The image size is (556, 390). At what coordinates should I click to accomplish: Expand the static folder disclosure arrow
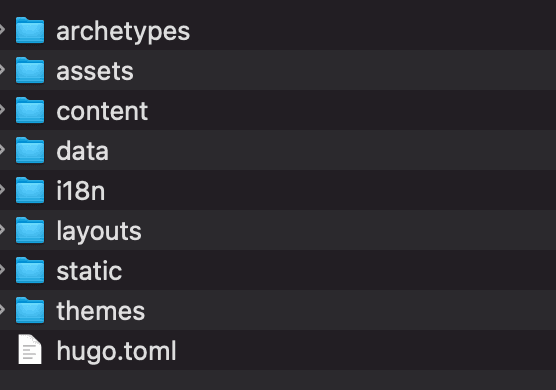[x=2, y=270]
